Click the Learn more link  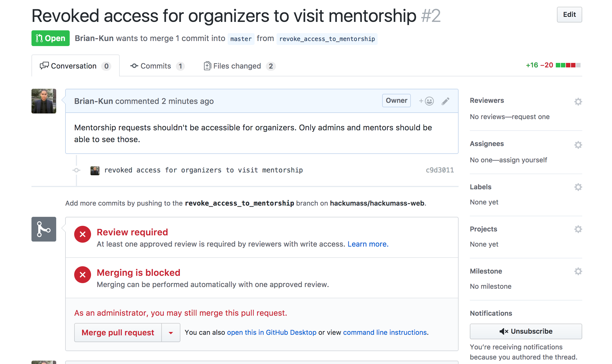pos(368,244)
